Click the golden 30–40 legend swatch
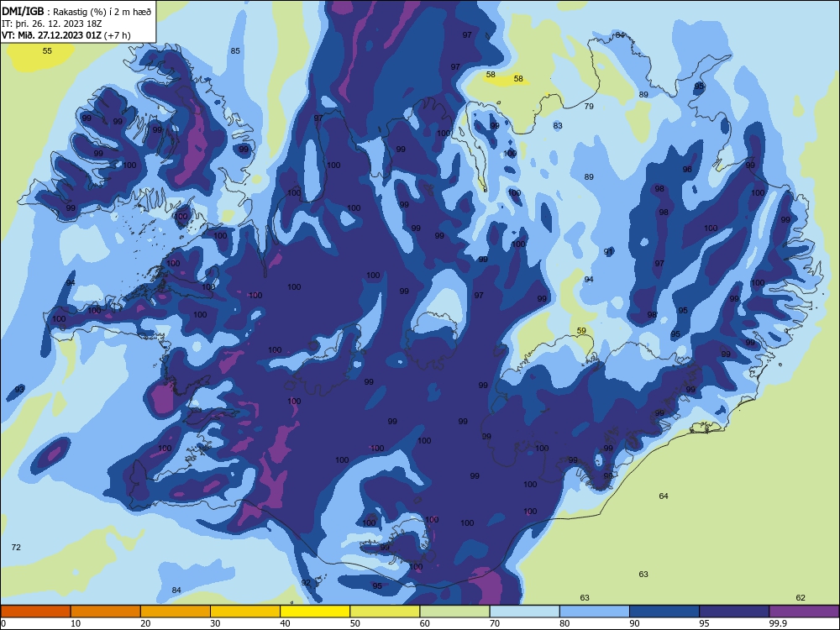 click(245, 612)
